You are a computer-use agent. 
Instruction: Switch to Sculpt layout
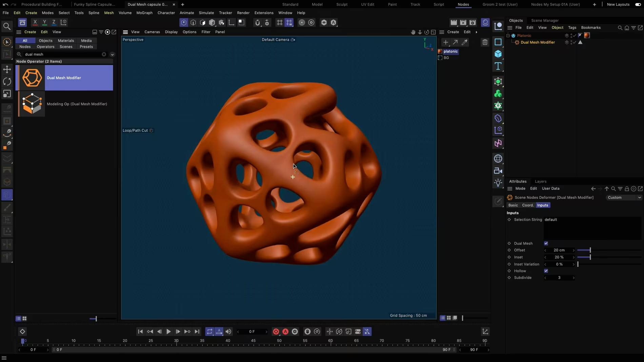click(x=342, y=4)
